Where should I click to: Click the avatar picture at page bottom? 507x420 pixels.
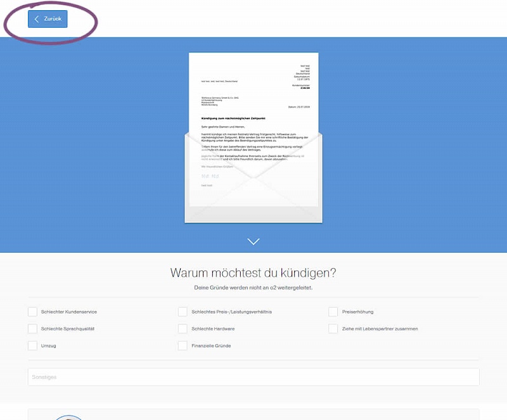pos(68,417)
